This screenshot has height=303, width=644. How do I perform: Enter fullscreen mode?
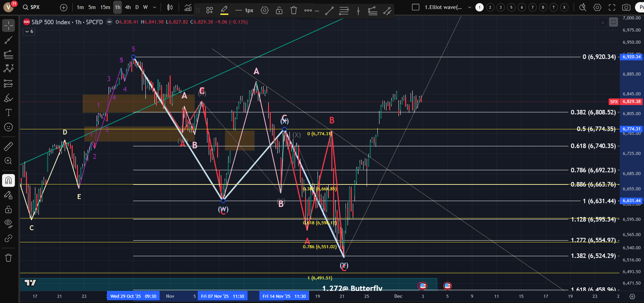[612, 7]
